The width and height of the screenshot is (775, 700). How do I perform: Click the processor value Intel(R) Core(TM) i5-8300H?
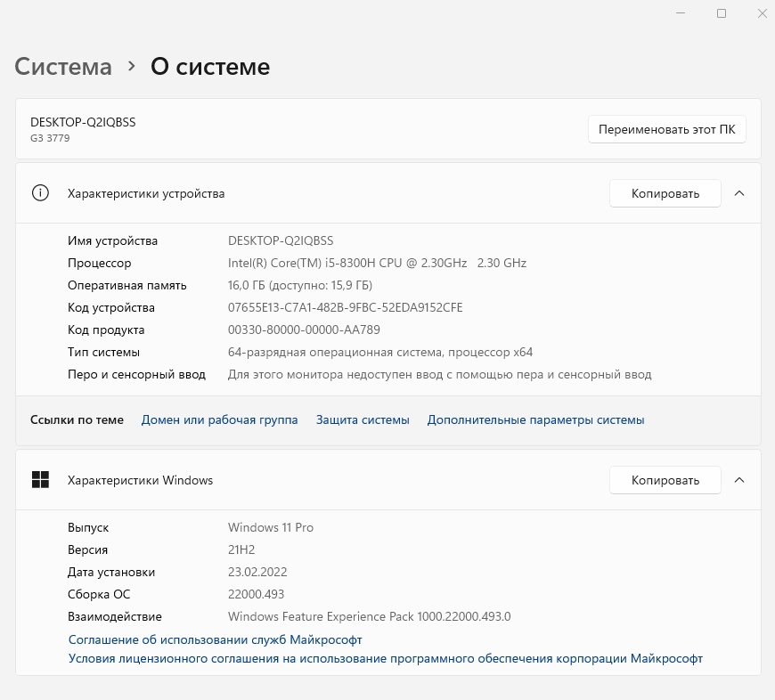tap(377, 263)
